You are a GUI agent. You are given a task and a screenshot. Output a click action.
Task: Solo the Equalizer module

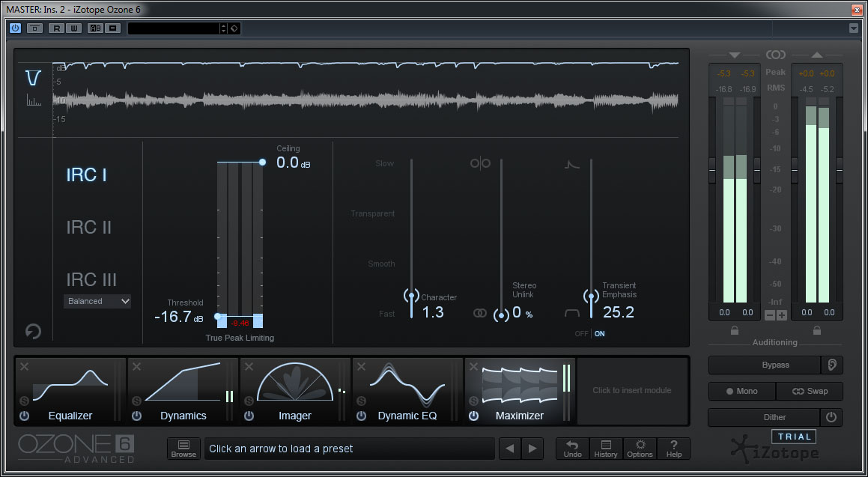[24, 401]
